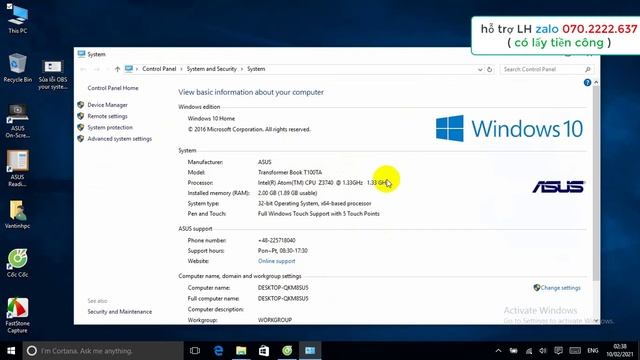This screenshot has width=640, height=360.
Task: Select System in the address breadcrumb
Action: pyautogui.click(x=256, y=69)
